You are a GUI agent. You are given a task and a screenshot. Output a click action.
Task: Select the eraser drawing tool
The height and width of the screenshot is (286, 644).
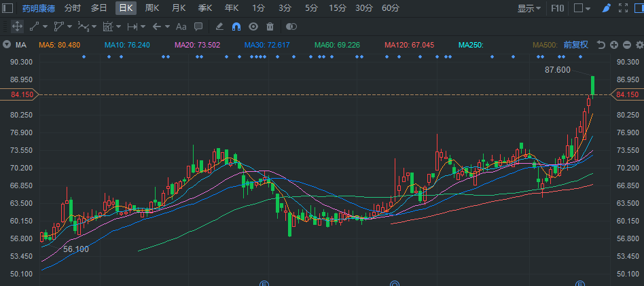coord(219,26)
